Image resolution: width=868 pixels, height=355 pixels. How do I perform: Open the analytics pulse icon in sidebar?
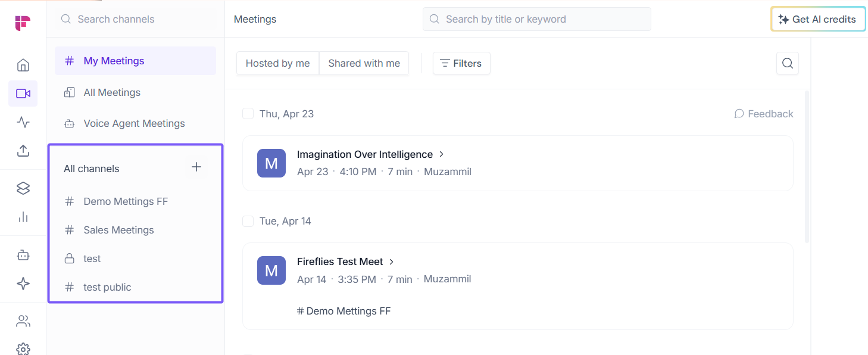[x=23, y=122]
